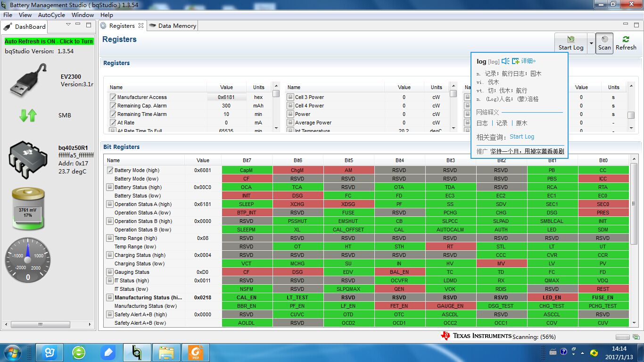Open the orange PDF reader taskbar icon
This screenshot has height=362, width=644.
click(x=195, y=353)
